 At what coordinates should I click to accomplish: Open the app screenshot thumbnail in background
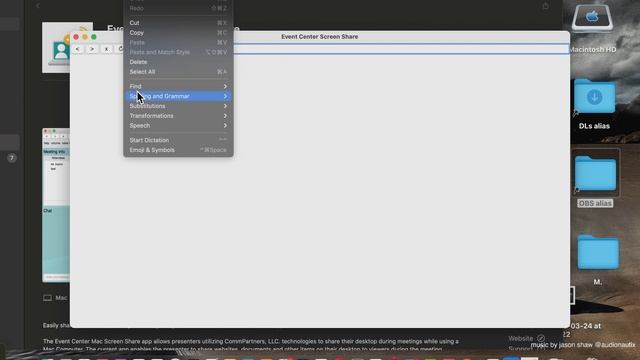56,205
